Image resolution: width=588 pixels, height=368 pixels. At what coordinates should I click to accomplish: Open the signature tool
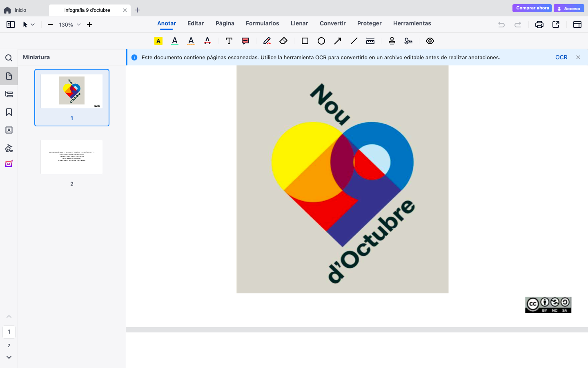point(408,41)
